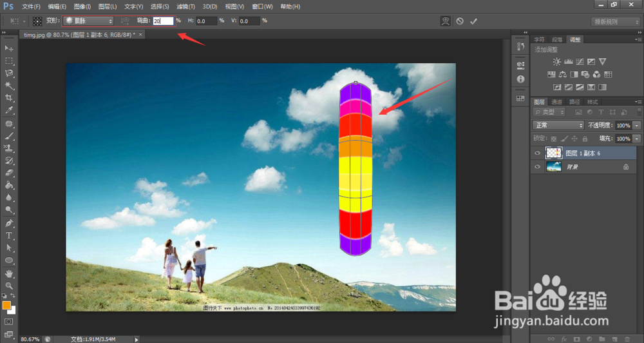Viewport: 644px width, 343px height.
Task: Open the Layers panel flyout menu
Action: point(638,102)
